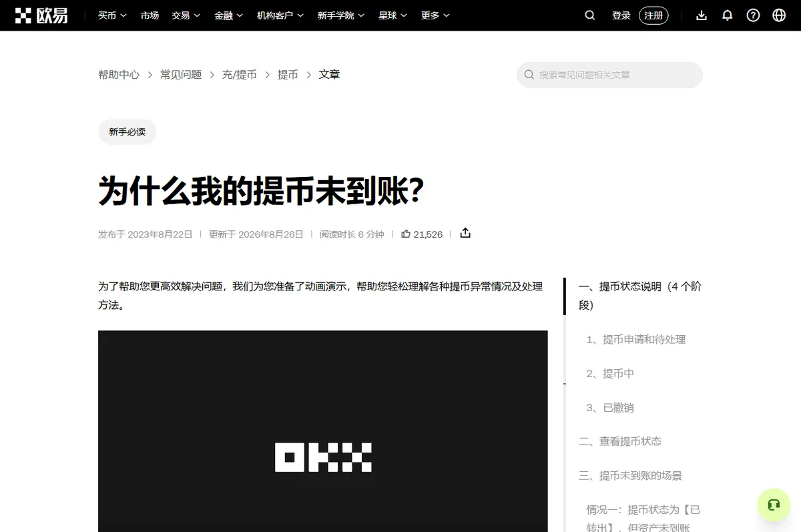Expand the 交易 dropdown menu

[x=186, y=15]
